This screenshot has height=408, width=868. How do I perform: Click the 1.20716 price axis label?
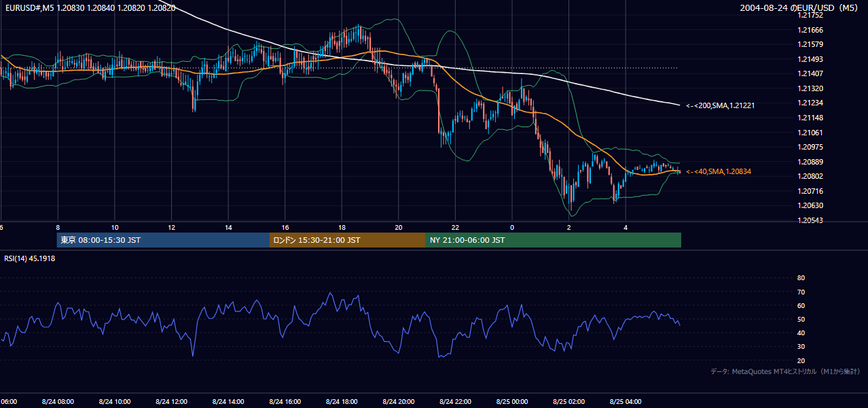(810, 191)
